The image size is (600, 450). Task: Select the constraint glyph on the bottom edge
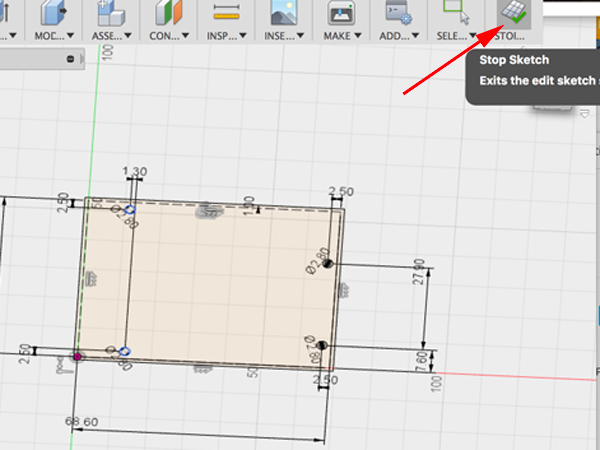click(x=202, y=369)
